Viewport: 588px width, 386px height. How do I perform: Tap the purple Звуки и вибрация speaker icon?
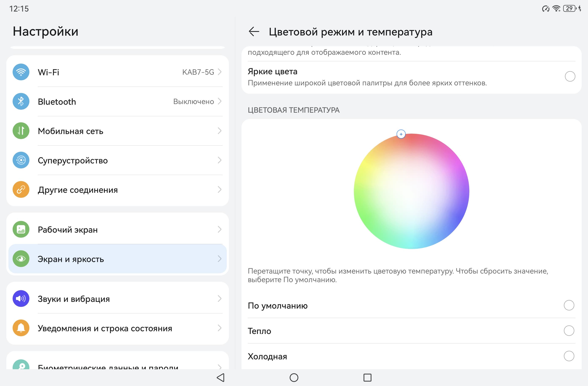21,298
